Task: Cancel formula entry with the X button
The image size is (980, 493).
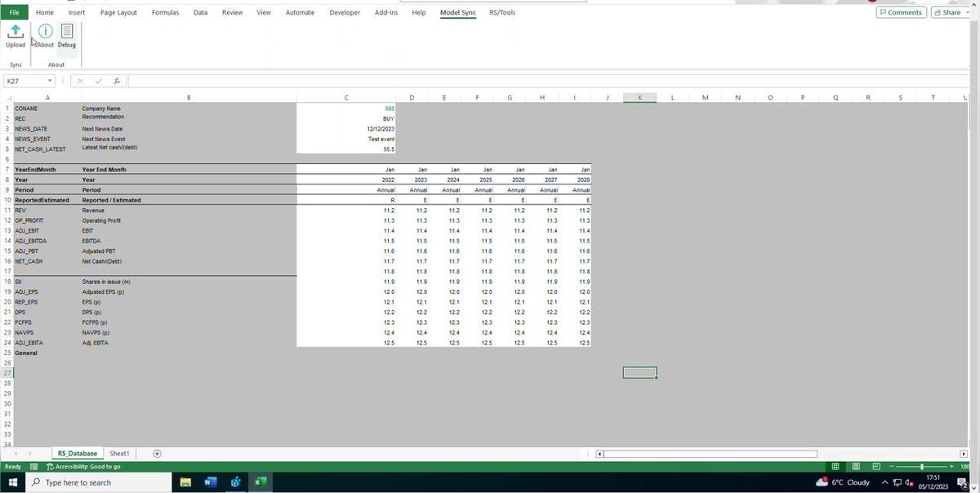Action: tap(79, 80)
